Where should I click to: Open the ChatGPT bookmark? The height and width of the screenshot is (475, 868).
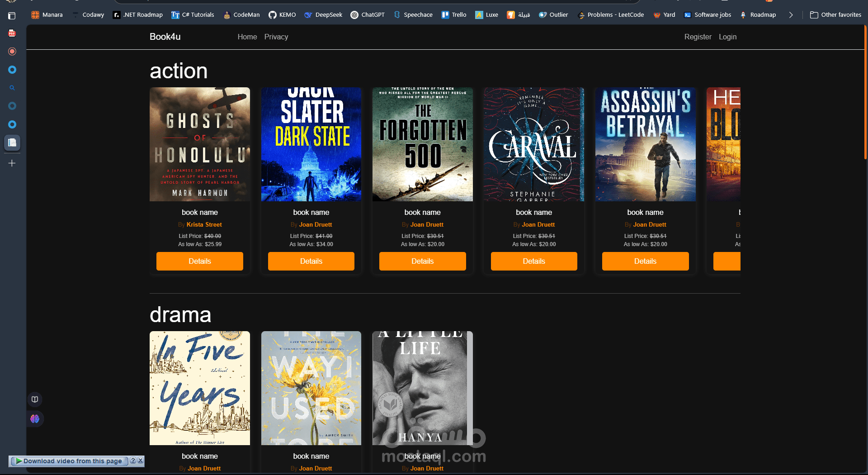point(368,14)
